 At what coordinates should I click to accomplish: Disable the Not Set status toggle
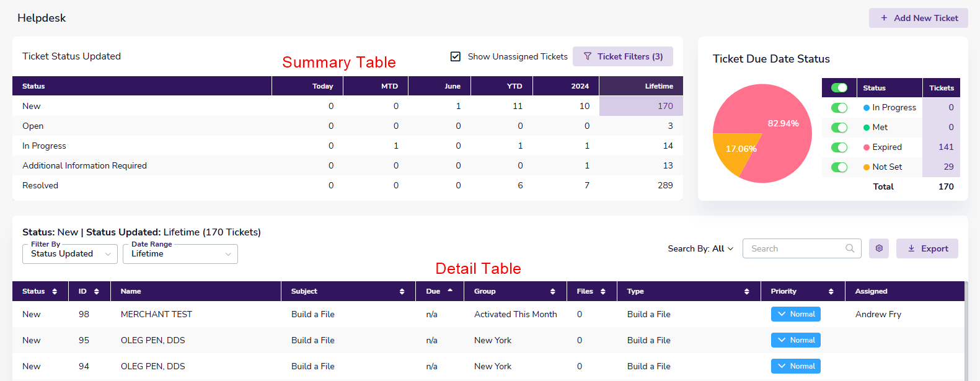(839, 167)
